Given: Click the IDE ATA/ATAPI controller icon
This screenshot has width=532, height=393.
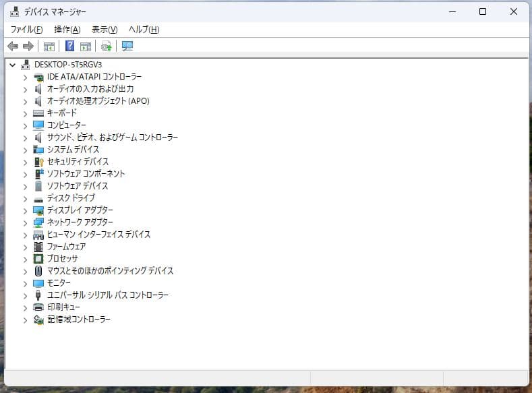Looking at the screenshot, I should pyautogui.click(x=38, y=78).
